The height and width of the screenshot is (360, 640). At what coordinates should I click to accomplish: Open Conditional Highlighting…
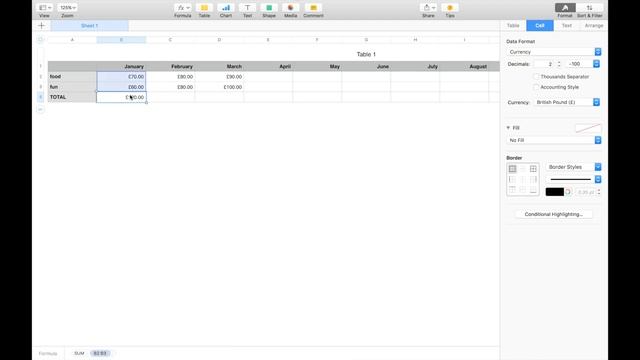[x=553, y=214]
